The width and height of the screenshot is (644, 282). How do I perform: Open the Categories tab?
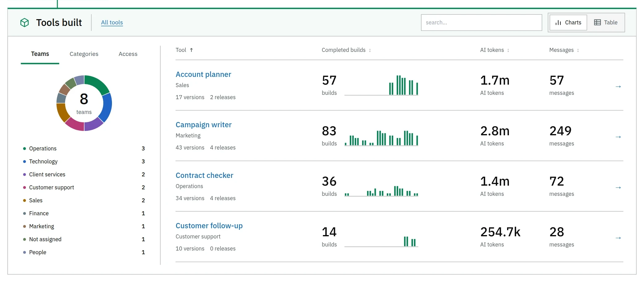84,54
